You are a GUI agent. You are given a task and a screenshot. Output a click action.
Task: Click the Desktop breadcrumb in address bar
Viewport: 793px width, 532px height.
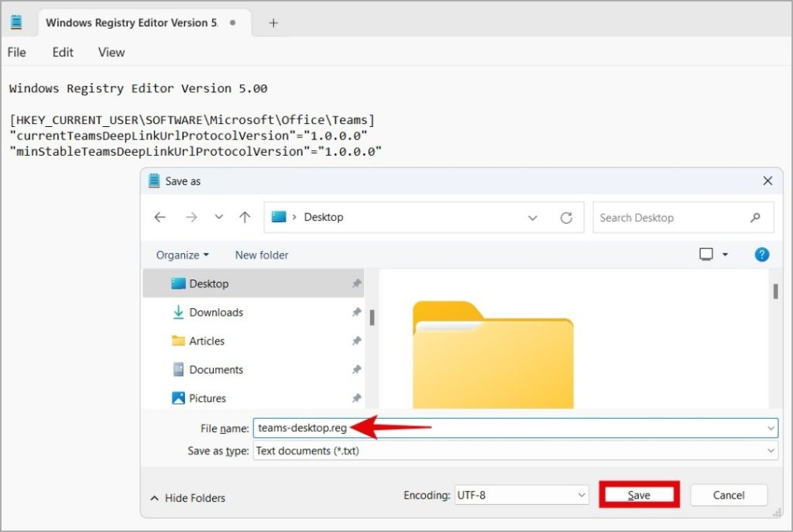[x=323, y=217]
